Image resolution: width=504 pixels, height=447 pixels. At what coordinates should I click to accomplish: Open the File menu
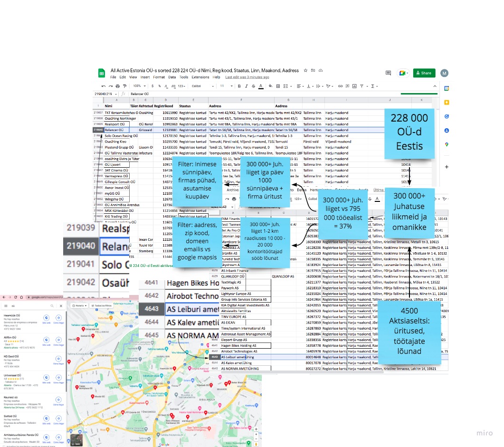(x=113, y=77)
